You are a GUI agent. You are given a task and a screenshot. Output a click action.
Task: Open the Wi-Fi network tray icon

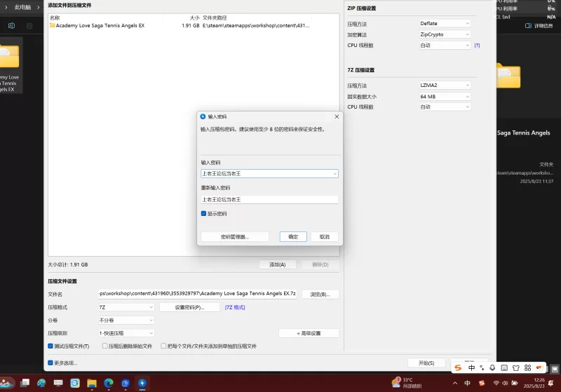click(x=496, y=383)
